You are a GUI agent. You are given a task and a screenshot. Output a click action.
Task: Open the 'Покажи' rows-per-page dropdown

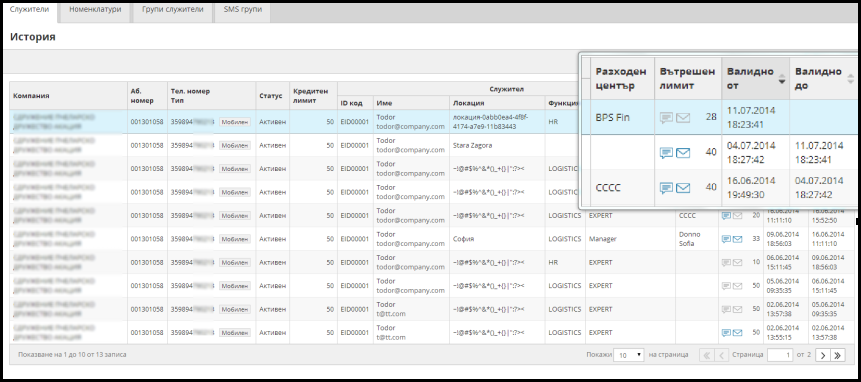(629, 355)
